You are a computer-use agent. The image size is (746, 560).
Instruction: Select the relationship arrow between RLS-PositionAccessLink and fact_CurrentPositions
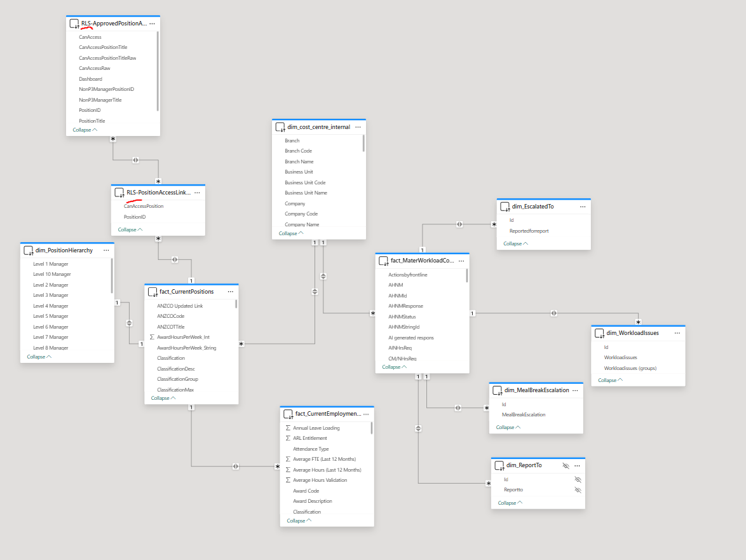pos(175,260)
